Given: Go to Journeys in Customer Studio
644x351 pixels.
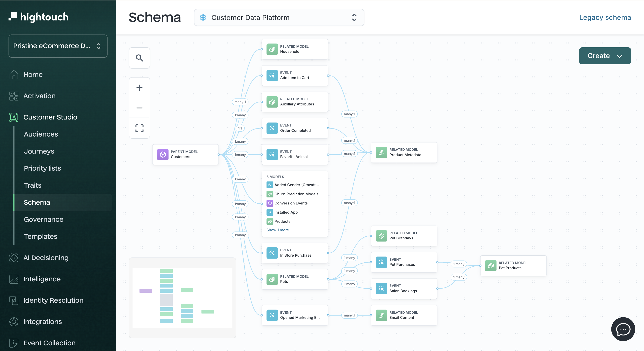Looking at the screenshot, I should point(39,151).
